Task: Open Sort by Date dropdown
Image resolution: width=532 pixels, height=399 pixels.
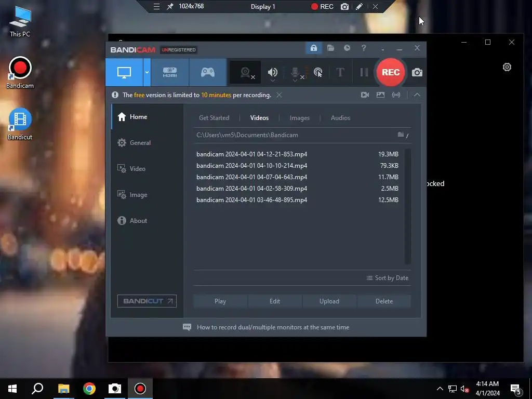Action: click(x=388, y=278)
